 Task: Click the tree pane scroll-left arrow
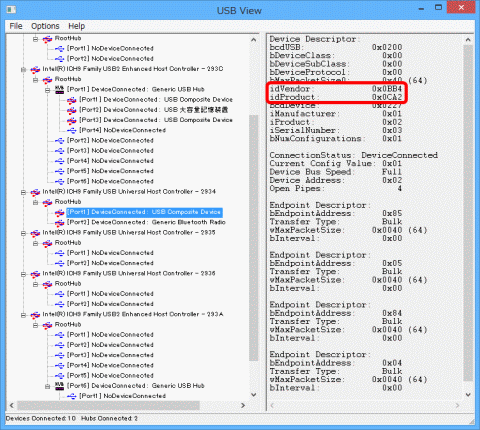(x=12, y=405)
